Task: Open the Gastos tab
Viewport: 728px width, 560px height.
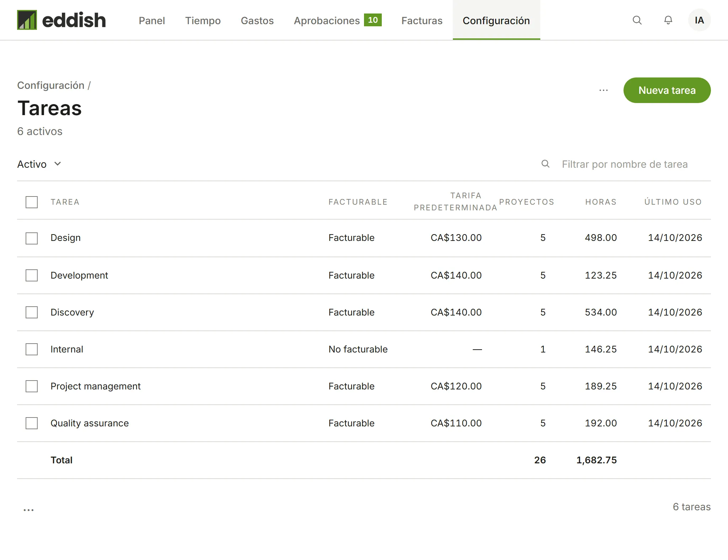Action: click(x=257, y=21)
